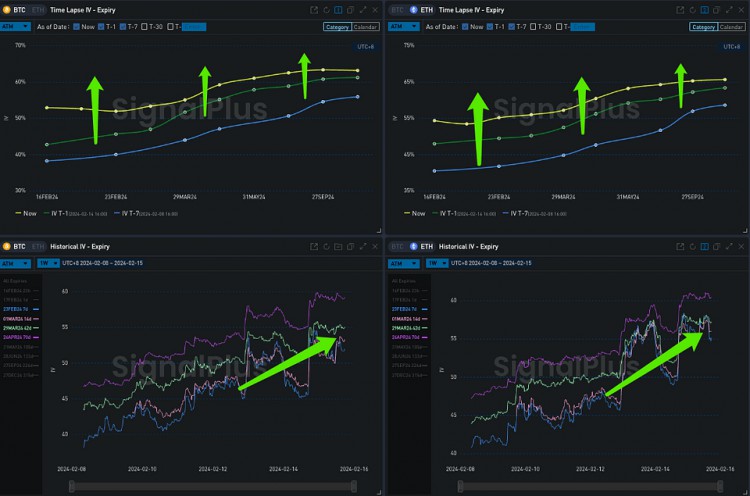
Task: Switch ETH Time Lapse panel to BTC
Action: point(397,10)
